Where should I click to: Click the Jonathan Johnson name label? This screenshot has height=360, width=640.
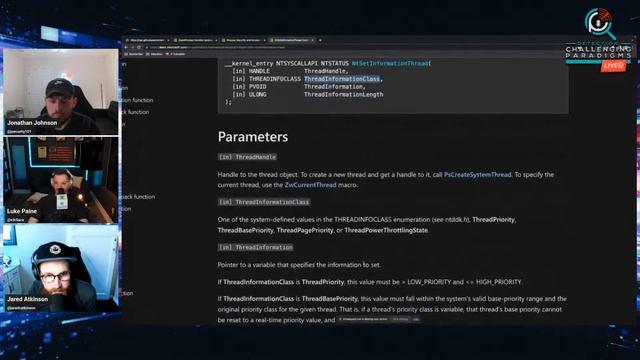point(32,123)
